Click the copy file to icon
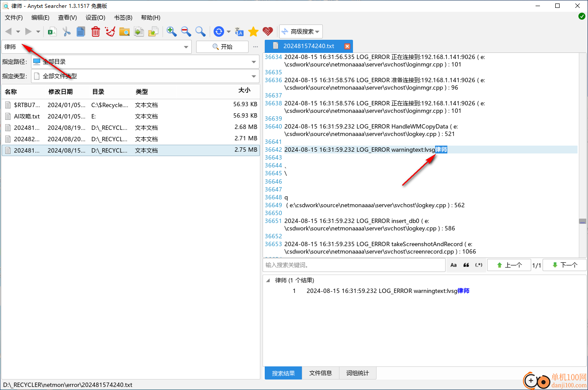This screenshot has height=390, width=588. click(x=139, y=31)
